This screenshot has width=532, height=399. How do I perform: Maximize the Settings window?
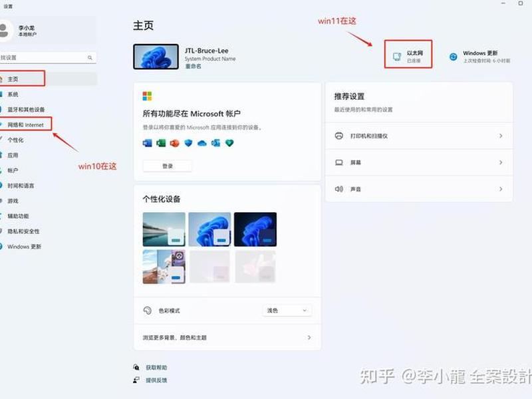pos(521,3)
